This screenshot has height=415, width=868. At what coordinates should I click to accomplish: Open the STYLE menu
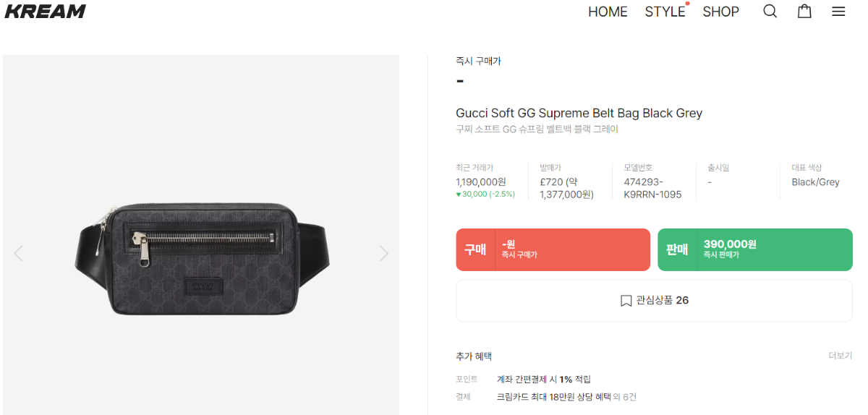(665, 12)
